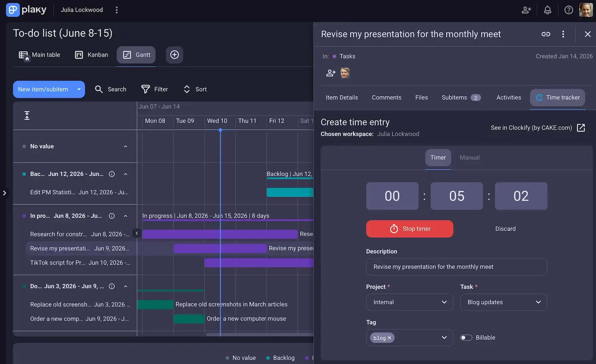596x364 pixels.
Task: Click the Kanban view icon
Action: pos(79,55)
